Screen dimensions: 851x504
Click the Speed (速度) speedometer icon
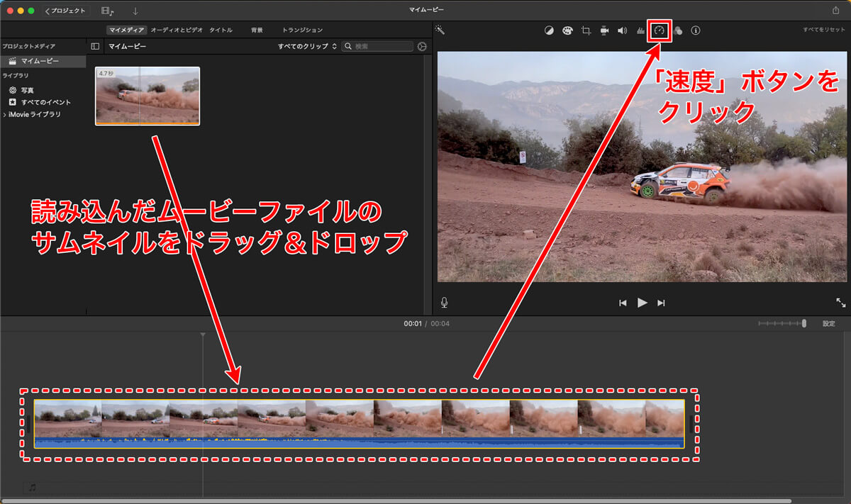(660, 30)
